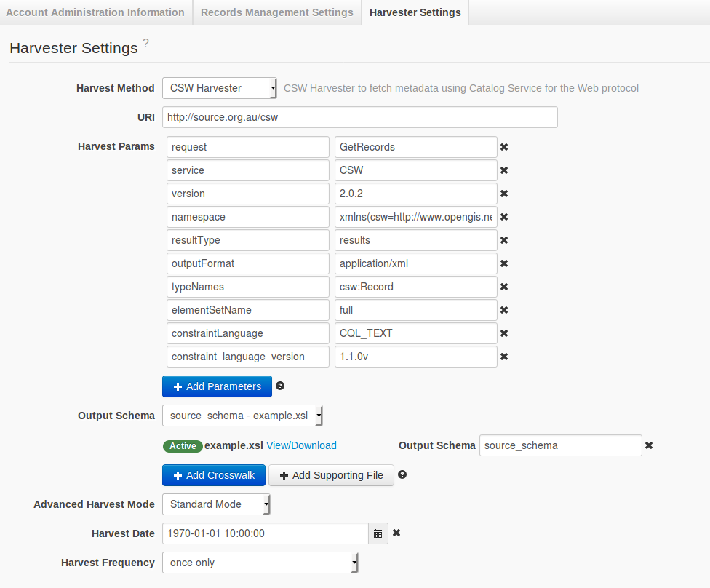
Task: Click the Add Parameters button
Action: pyautogui.click(x=217, y=386)
